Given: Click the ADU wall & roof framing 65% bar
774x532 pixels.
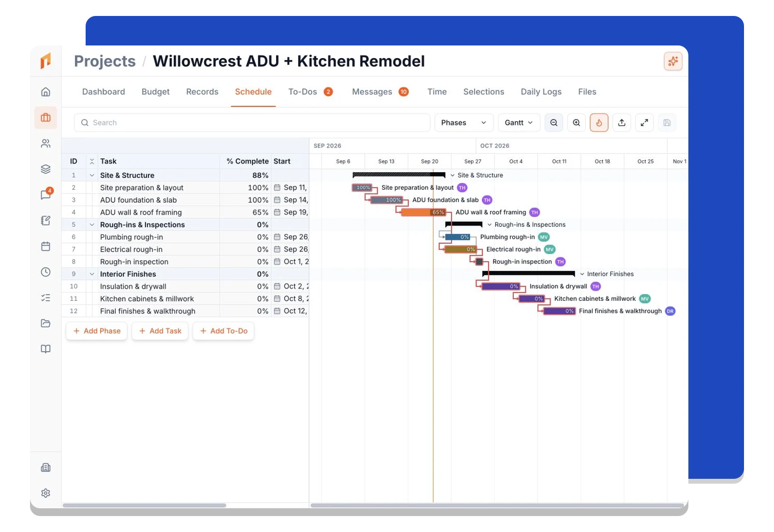Looking at the screenshot, I should tap(424, 212).
